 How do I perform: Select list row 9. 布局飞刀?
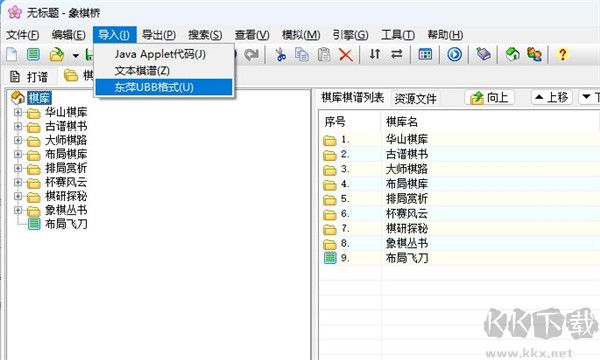(x=459, y=258)
